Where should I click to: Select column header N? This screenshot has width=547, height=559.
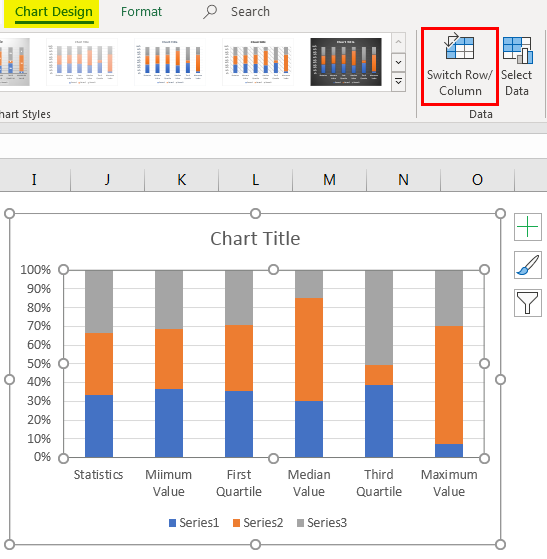tap(403, 180)
